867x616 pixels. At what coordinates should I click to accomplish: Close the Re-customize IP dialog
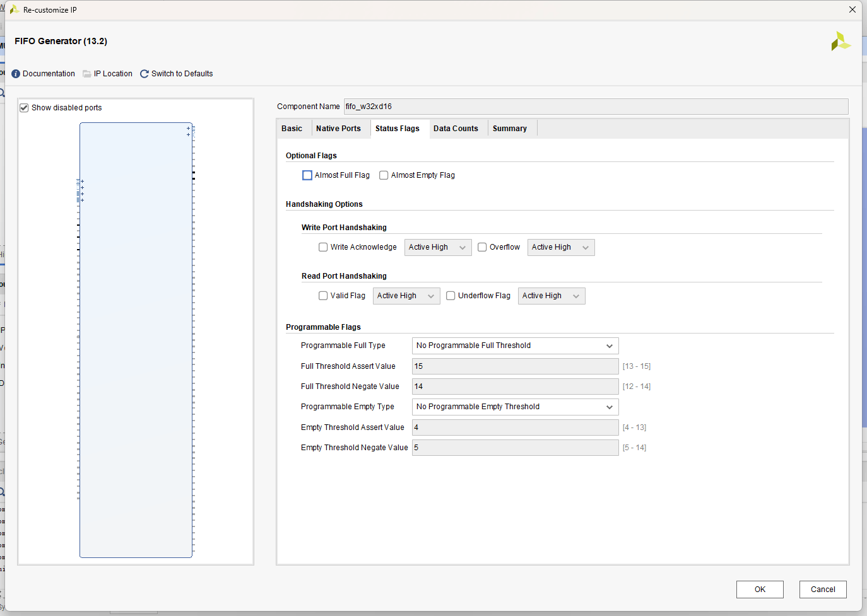[852, 9]
